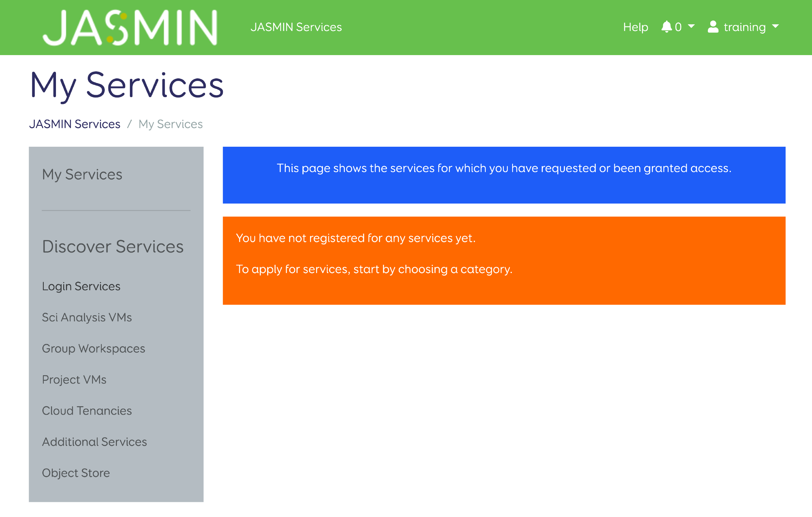Image resolution: width=812 pixels, height=517 pixels.
Task: Select Group Workspaces from the sidebar
Action: click(x=93, y=348)
